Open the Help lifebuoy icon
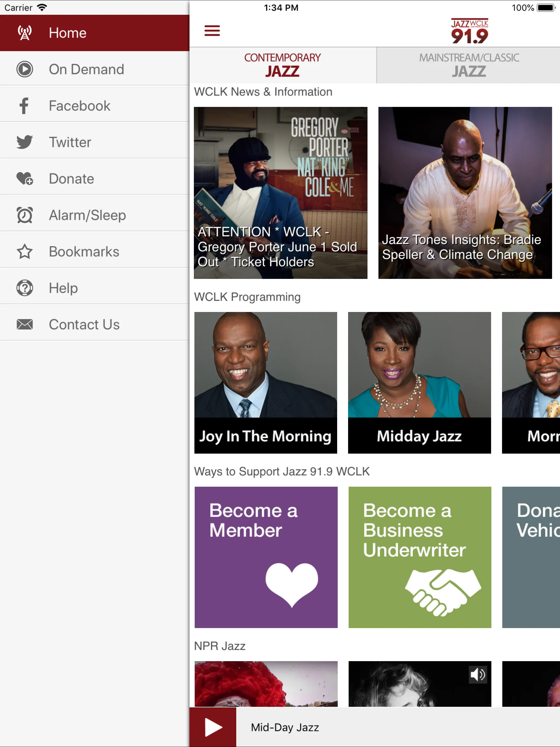 25,288
